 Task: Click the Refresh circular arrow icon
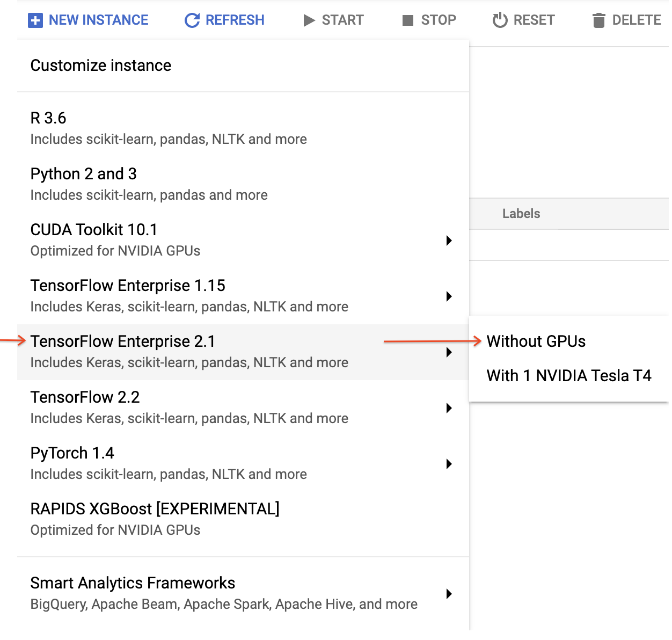pyautogui.click(x=192, y=20)
